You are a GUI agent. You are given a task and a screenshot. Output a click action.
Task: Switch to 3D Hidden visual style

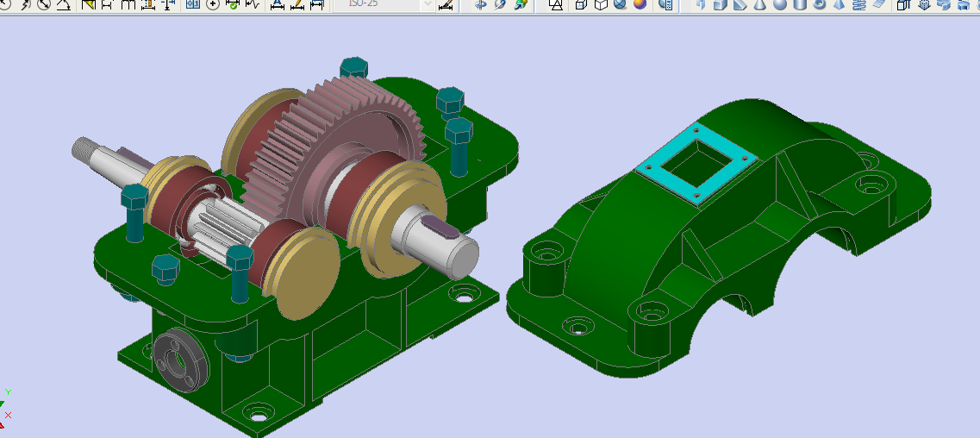pyautogui.click(x=601, y=3)
